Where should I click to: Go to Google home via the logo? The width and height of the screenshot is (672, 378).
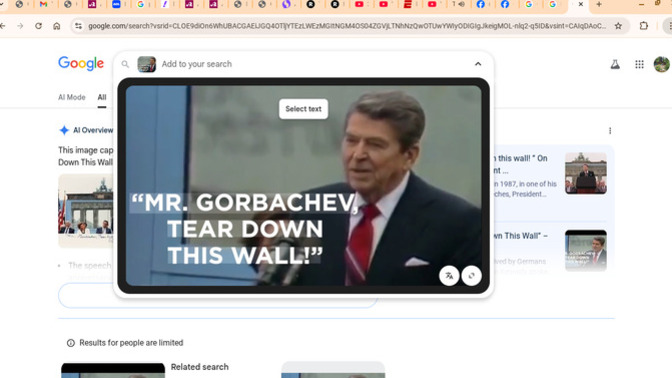(81, 63)
